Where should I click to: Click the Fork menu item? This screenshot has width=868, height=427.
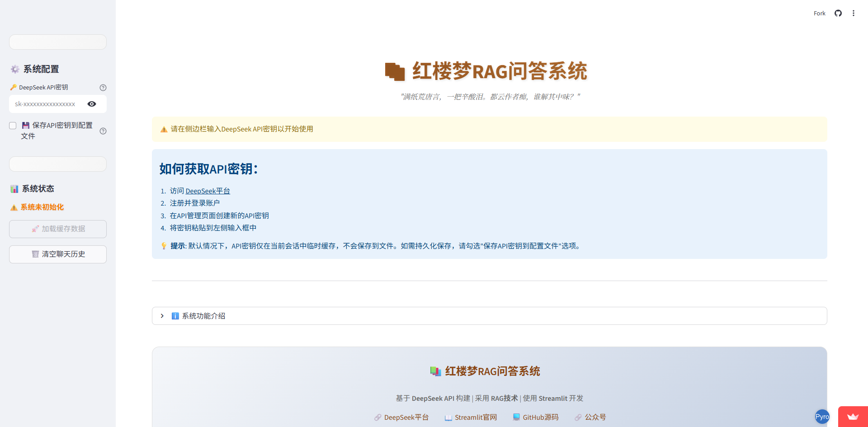point(819,13)
